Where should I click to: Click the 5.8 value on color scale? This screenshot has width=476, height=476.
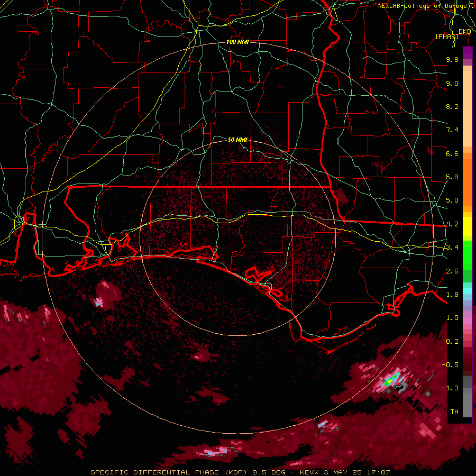pos(452,177)
